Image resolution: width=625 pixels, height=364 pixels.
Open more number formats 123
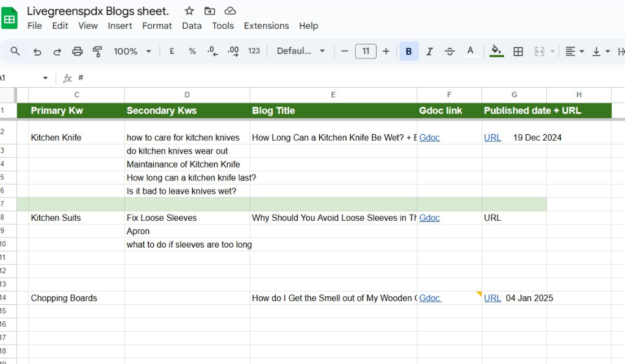[254, 51]
